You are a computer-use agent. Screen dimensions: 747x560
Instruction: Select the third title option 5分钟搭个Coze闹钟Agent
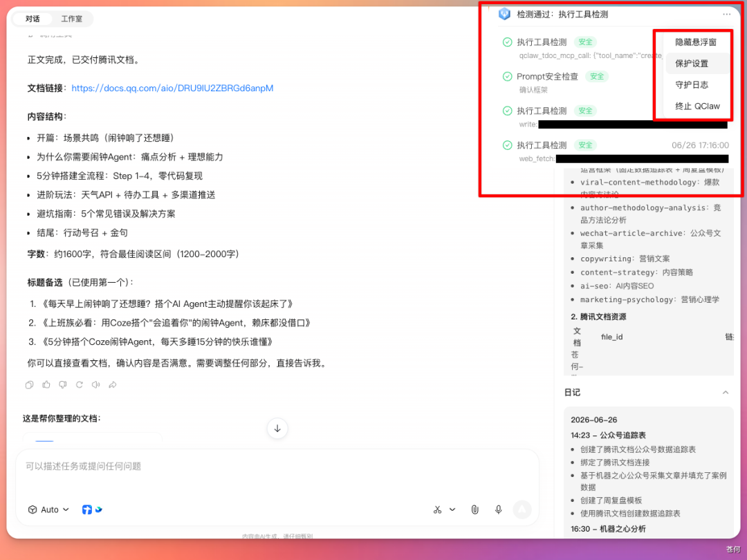[x=157, y=342]
